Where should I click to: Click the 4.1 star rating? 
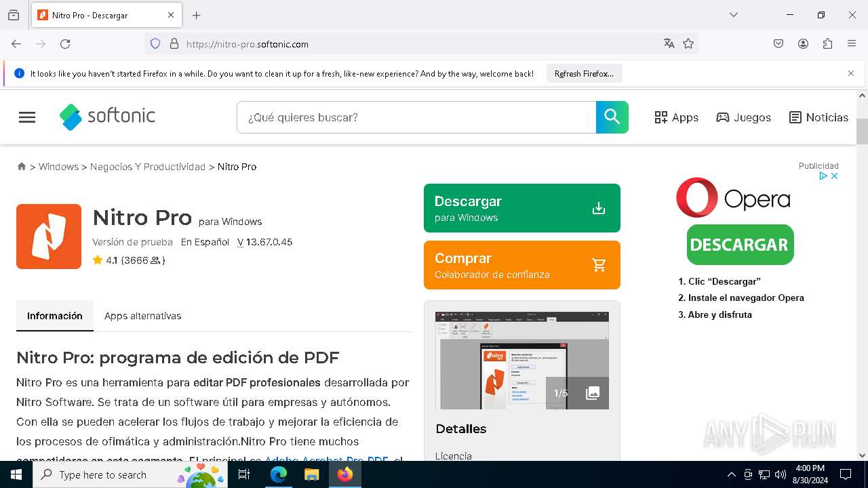click(x=129, y=260)
